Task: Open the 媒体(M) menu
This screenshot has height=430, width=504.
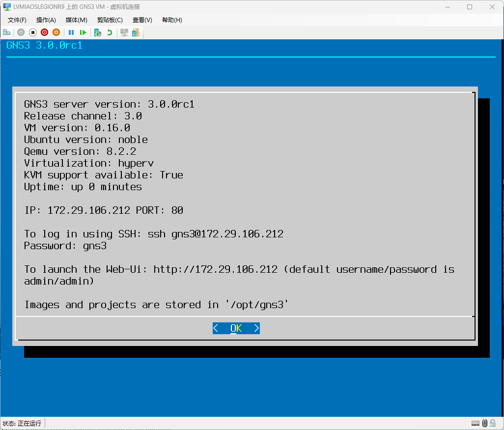Action: click(76, 20)
